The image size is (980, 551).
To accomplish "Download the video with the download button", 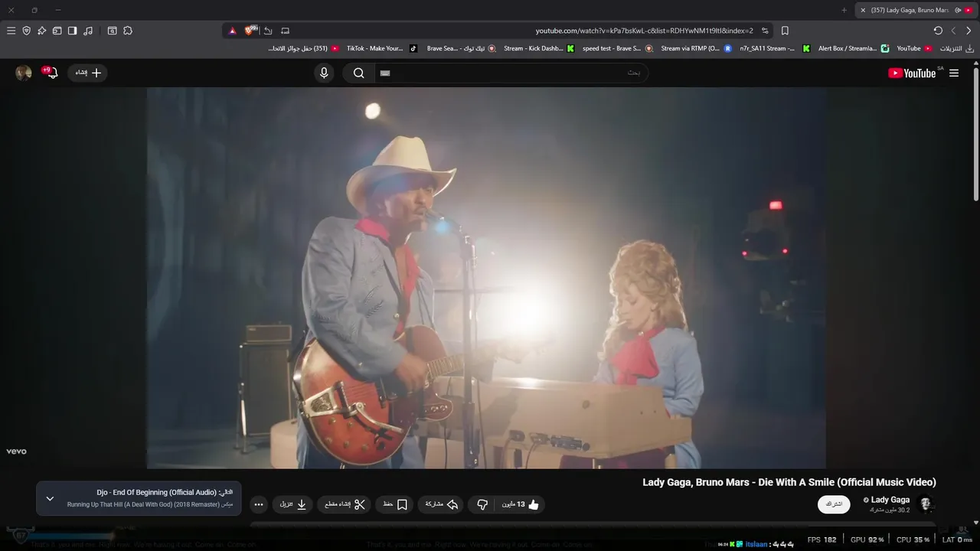I will [x=292, y=504].
